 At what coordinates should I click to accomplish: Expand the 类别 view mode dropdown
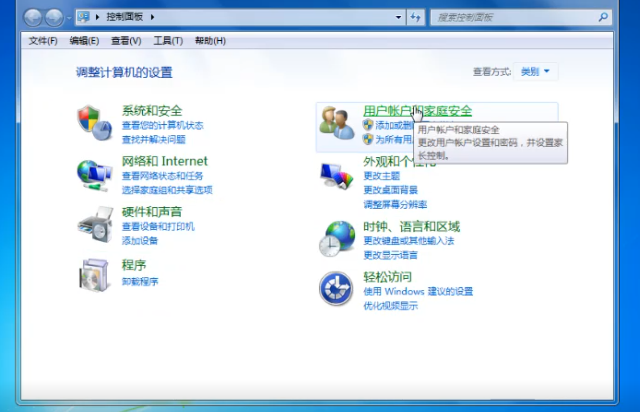coord(536,72)
